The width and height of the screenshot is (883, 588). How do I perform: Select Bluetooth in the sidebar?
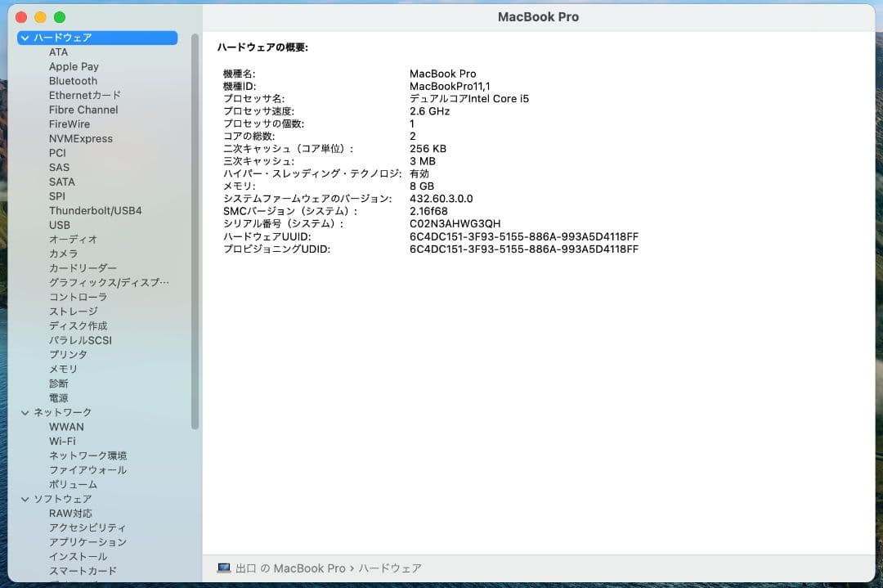tap(74, 80)
